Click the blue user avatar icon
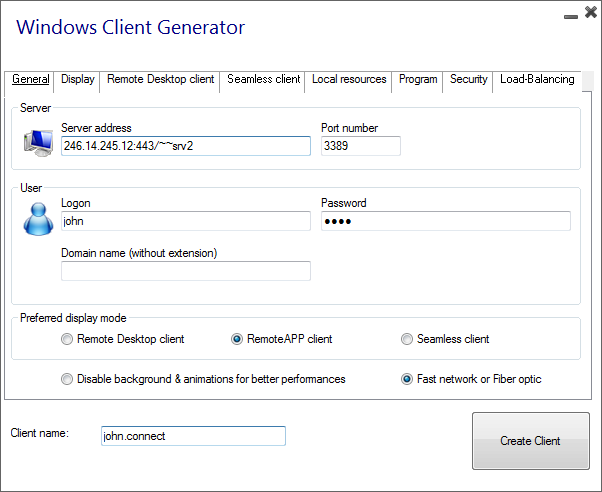Image resolution: width=602 pixels, height=492 pixels. click(x=38, y=218)
